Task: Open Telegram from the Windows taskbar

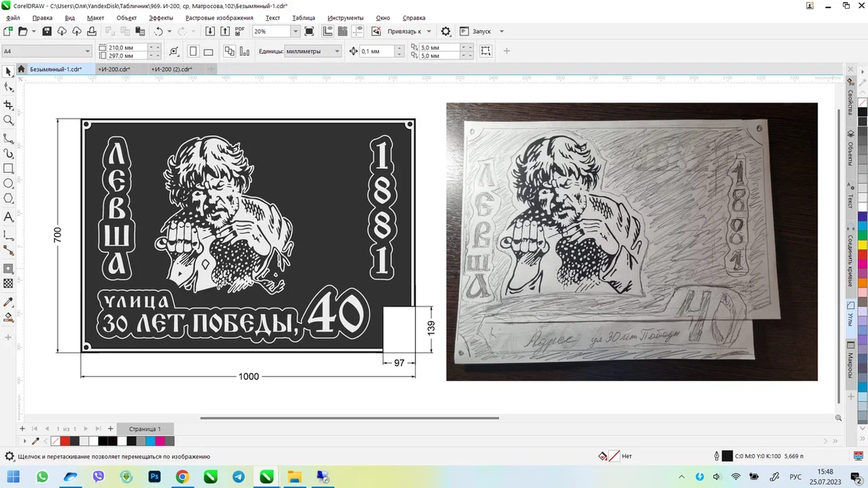Action: click(x=239, y=477)
